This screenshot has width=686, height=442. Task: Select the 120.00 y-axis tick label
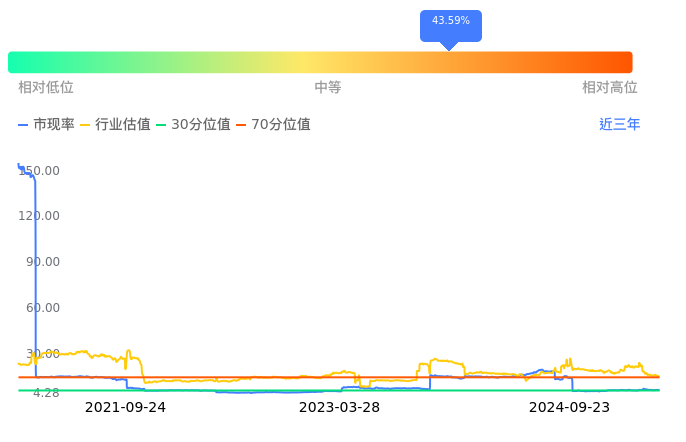click(x=40, y=216)
